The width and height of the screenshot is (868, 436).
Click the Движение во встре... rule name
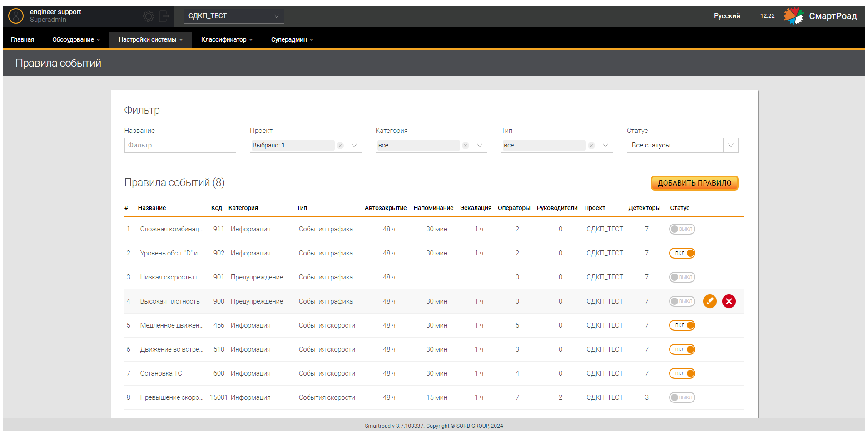172,349
